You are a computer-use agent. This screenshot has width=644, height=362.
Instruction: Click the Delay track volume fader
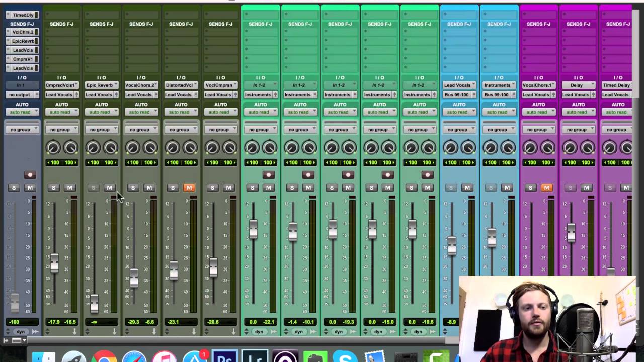[x=571, y=233]
